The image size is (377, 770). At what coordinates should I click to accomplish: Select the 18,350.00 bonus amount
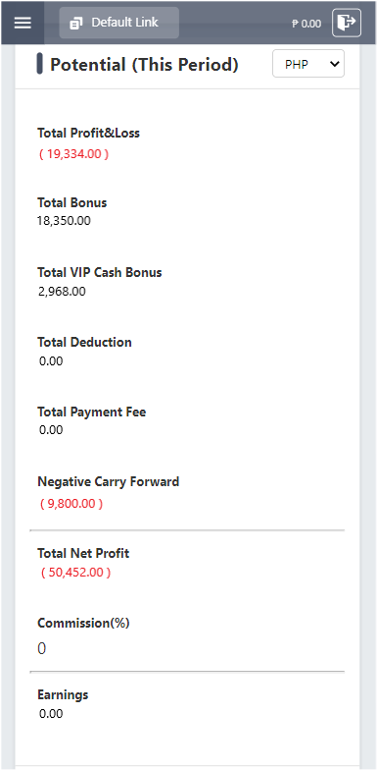(x=64, y=220)
